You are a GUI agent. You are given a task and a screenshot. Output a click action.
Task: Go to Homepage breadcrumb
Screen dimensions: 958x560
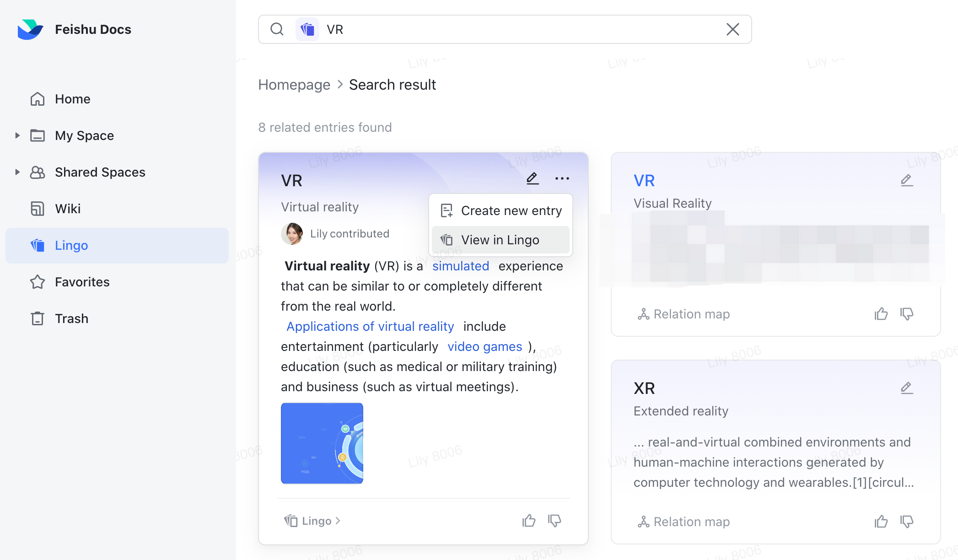[x=294, y=85]
